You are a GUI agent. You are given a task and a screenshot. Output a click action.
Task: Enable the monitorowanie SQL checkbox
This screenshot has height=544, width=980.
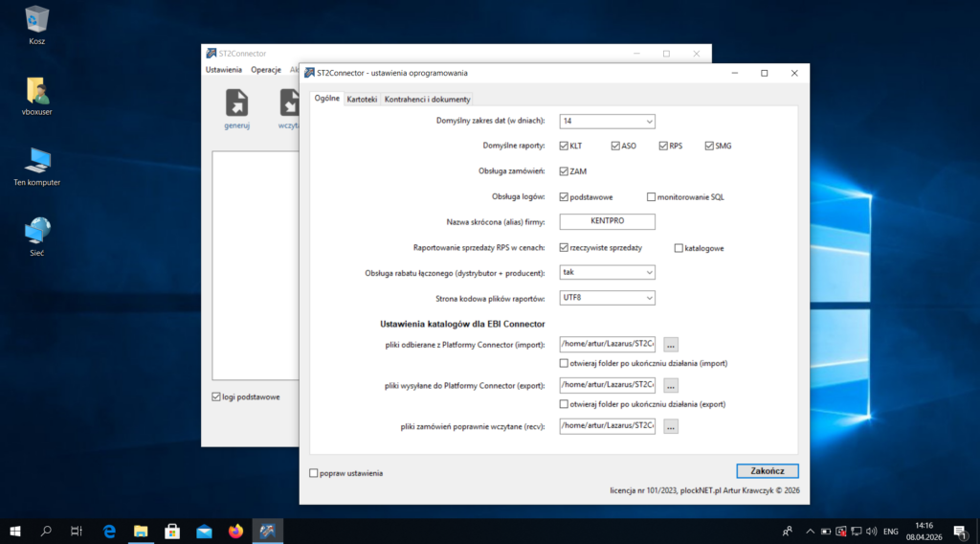(652, 197)
